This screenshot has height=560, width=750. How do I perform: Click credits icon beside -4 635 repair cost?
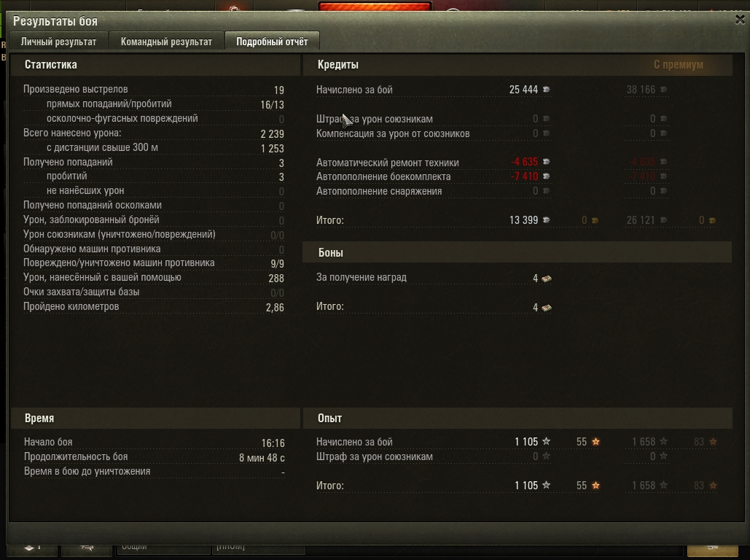click(x=546, y=162)
